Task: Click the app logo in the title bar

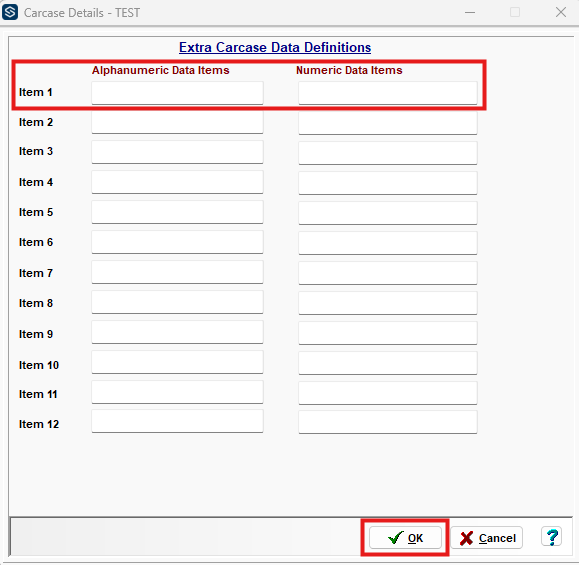Action: (10, 12)
